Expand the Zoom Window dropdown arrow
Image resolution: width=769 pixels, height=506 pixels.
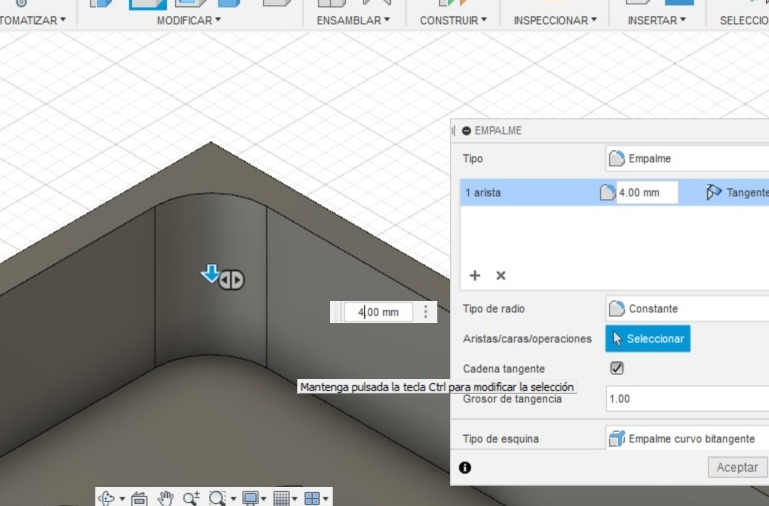[233, 499]
